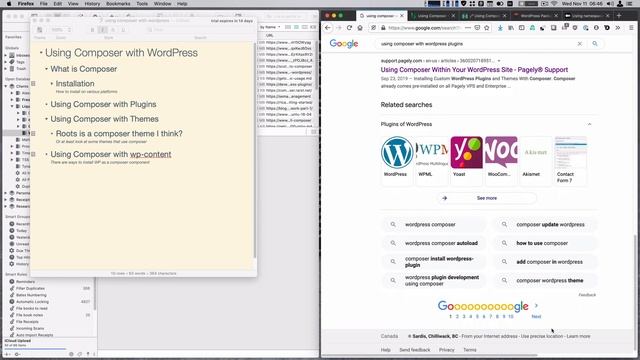Select the Contact Form 7 plugin card

(570, 160)
